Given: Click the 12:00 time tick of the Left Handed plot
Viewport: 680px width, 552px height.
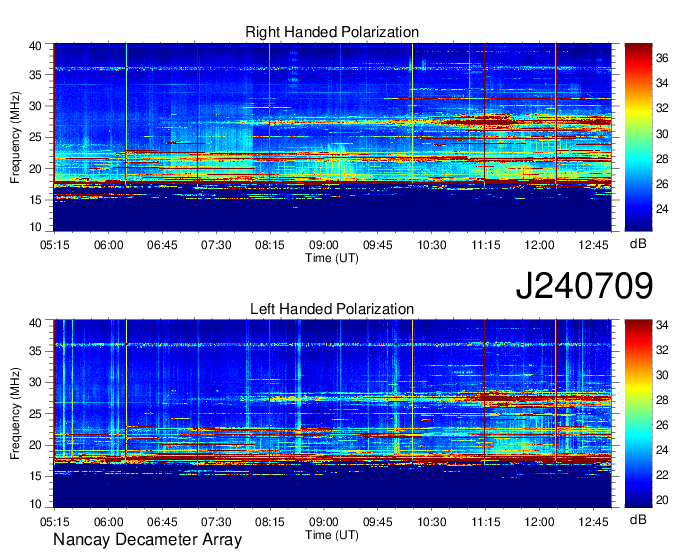Looking at the screenshot, I should pyautogui.click(x=539, y=522).
